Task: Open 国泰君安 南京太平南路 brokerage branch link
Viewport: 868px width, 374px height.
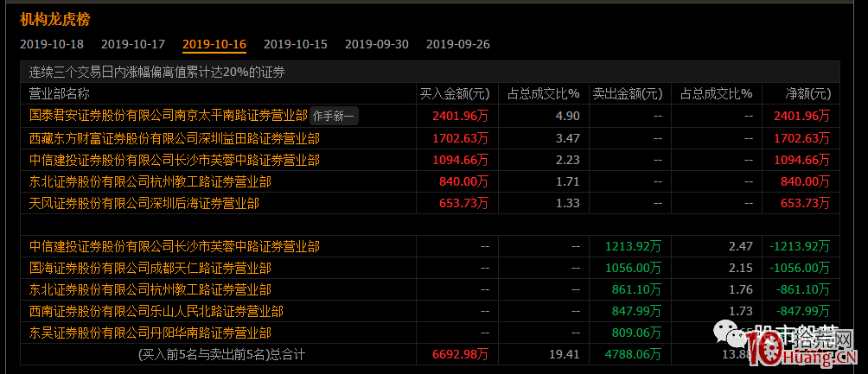Action: tap(168, 117)
